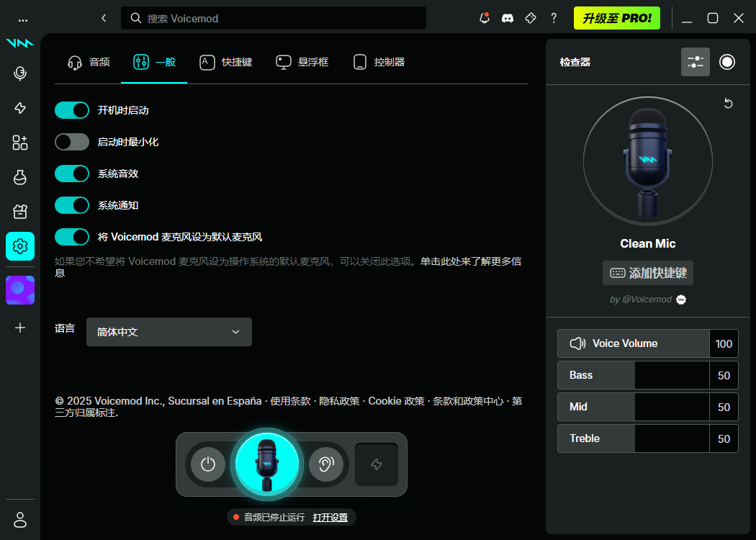
Task: Open the user account icon
Action: coord(19,520)
